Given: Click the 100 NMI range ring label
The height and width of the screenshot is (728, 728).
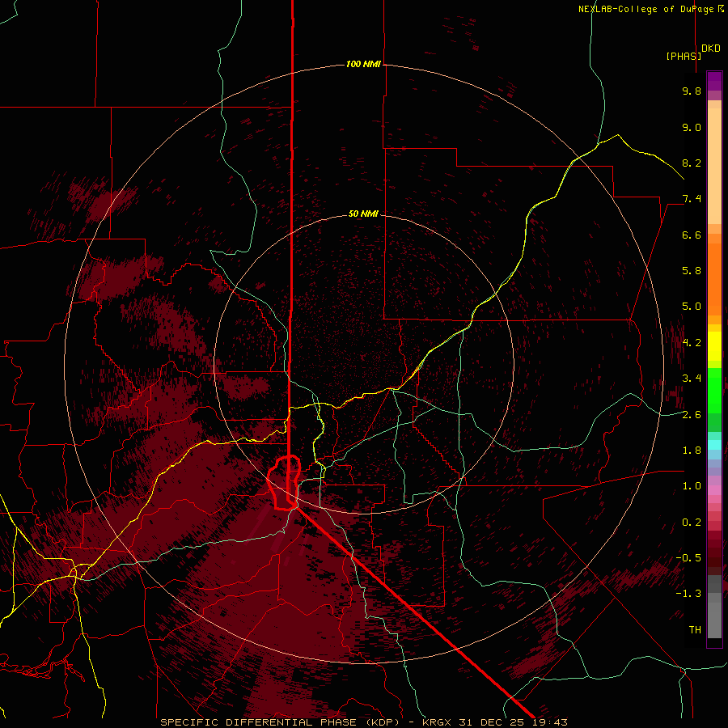Looking at the screenshot, I should click(x=363, y=64).
